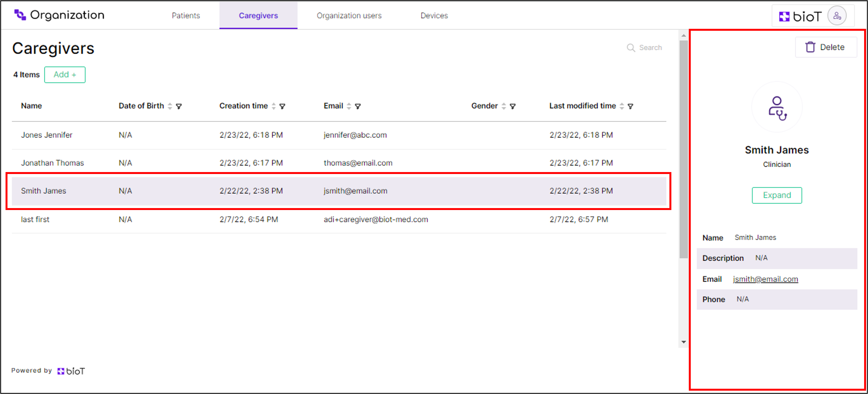The width and height of the screenshot is (868, 394).
Task: Click the user profile avatar icon
Action: tap(837, 16)
